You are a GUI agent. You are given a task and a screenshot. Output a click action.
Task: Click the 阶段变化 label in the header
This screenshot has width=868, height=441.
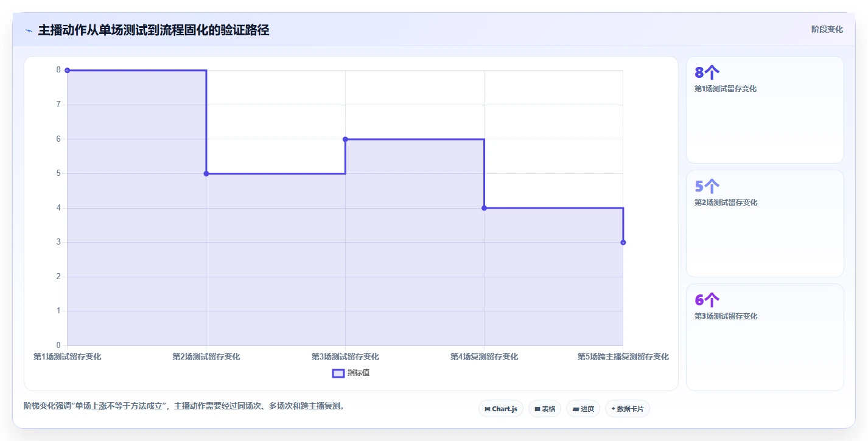tap(827, 29)
